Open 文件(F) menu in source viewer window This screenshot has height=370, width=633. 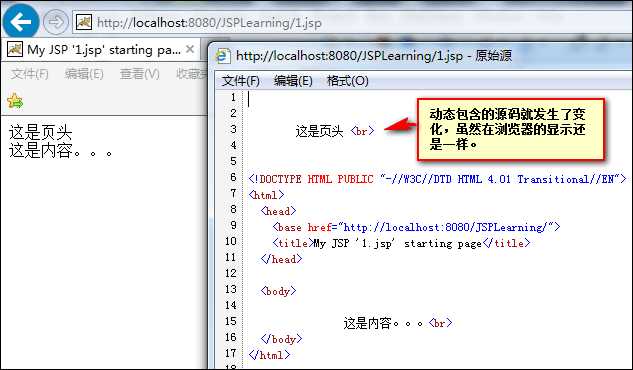tap(241, 81)
